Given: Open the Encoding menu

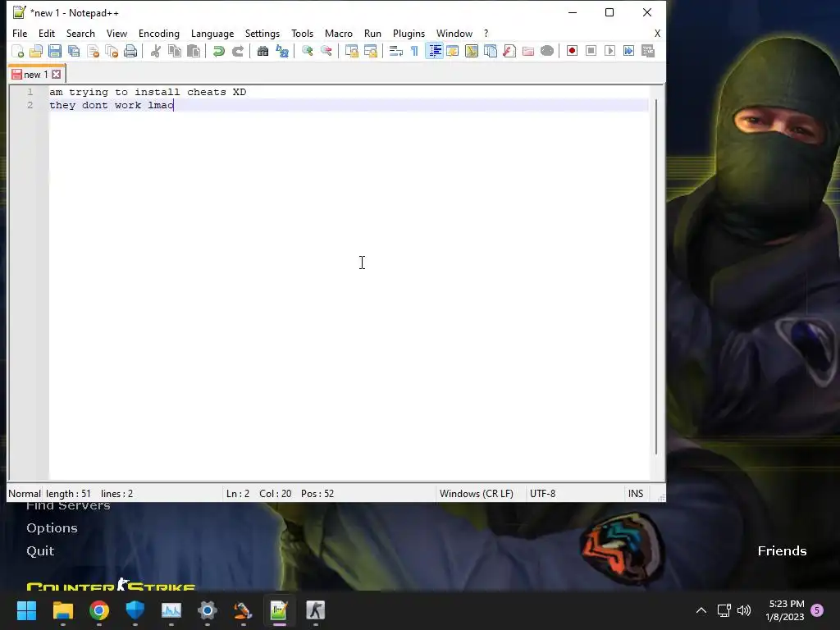Looking at the screenshot, I should click(x=158, y=33).
